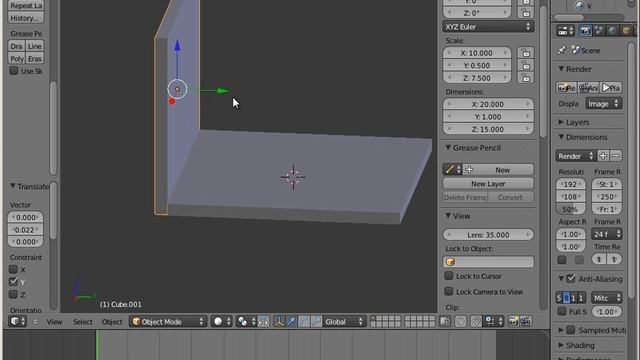Click the lock layers to scene icon
Screen dimensions: 640x360
pos(445,322)
